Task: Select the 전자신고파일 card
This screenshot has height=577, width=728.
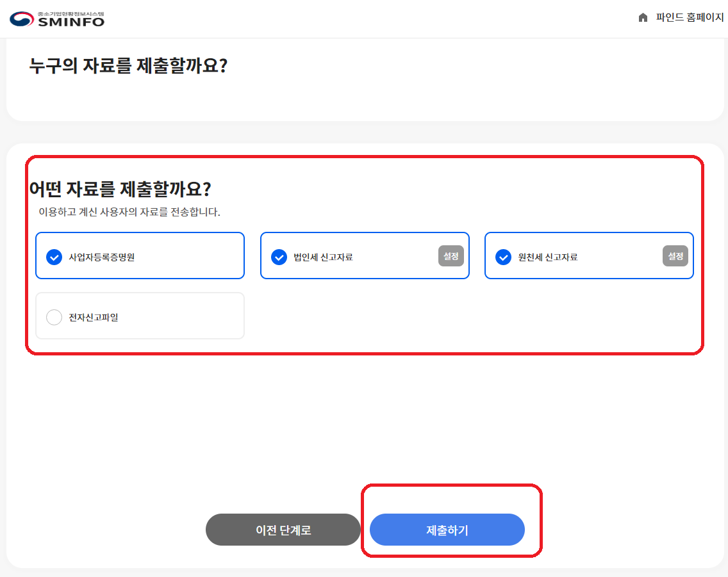Action: point(140,316)
